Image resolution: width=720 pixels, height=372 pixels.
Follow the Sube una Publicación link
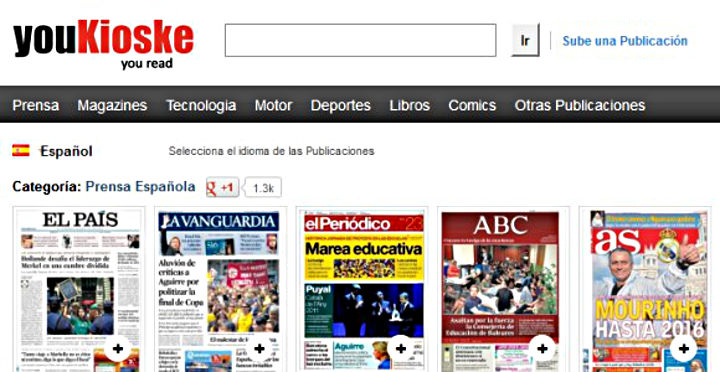[625, 41]
